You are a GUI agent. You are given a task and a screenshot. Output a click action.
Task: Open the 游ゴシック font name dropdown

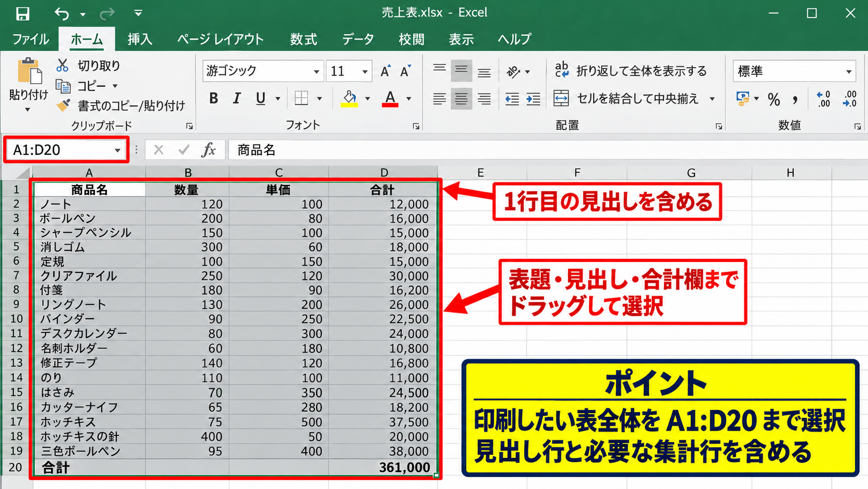click(316, 72)
